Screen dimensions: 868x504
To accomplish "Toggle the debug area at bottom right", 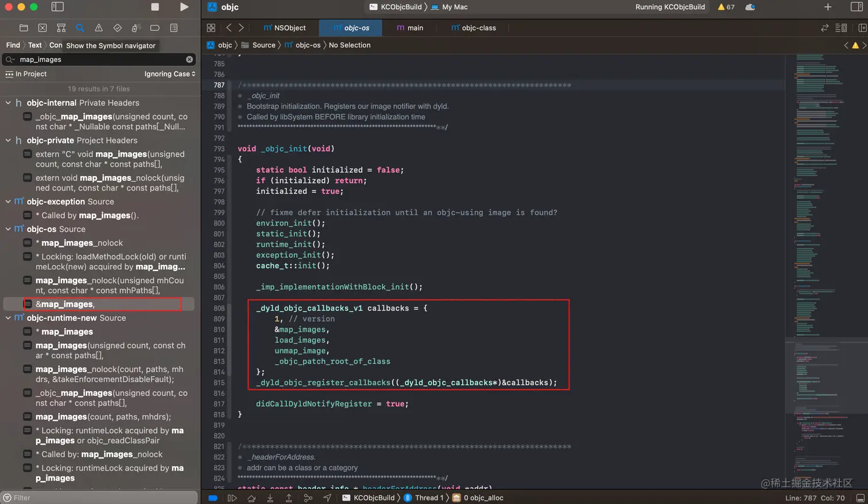I will click(860, 498).
